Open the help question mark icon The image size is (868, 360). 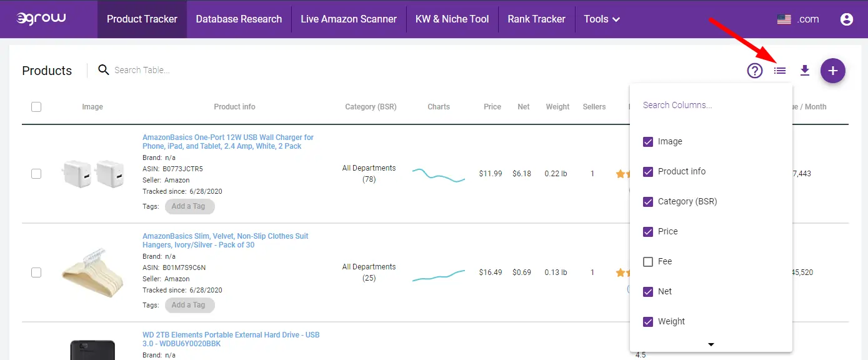click(x=754, y=71)
